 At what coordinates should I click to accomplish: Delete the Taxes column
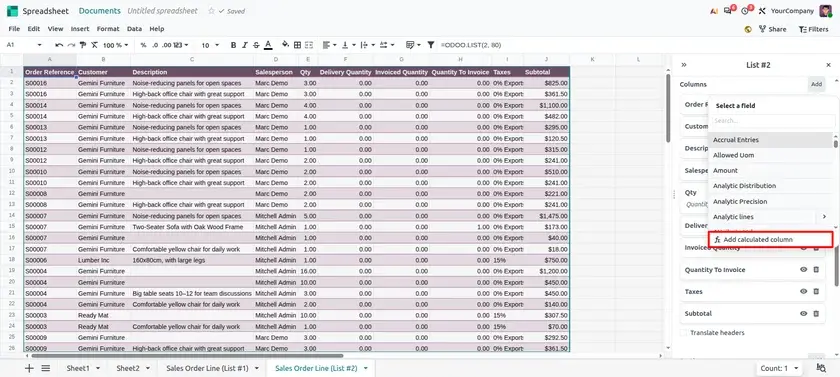coord(816,291)
